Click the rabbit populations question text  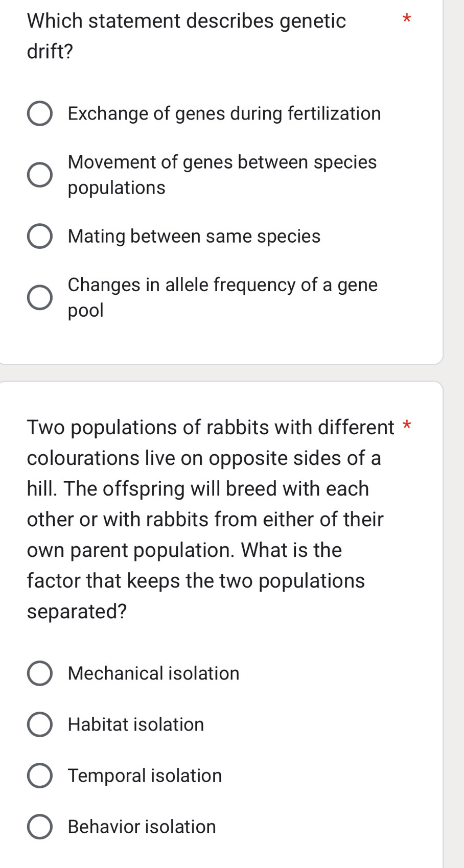[x=204, y=519]
